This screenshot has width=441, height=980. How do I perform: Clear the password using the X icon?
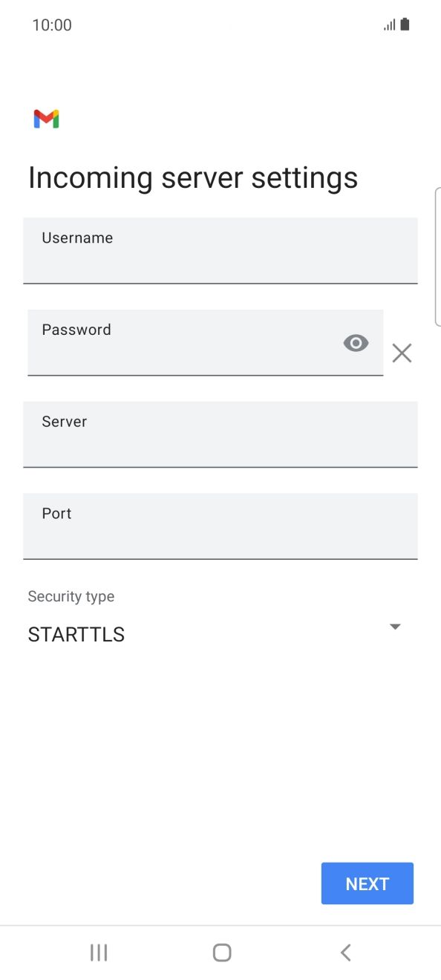coord(402,353)
